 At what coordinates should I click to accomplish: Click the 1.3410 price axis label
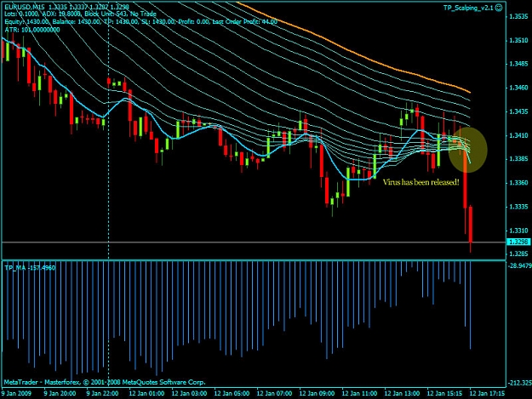pyautogui.click(x=518, y=135)
